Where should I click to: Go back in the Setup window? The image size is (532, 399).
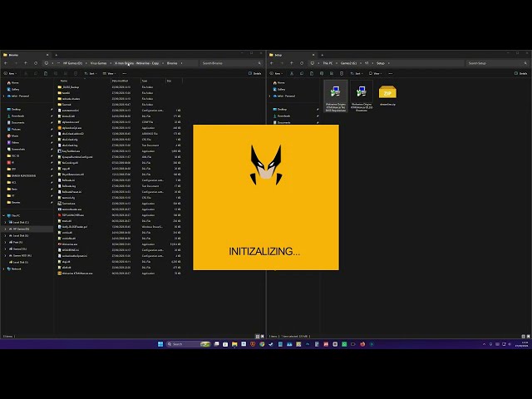point(272,63)
